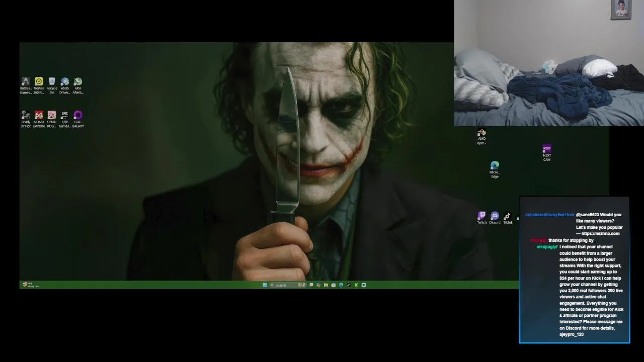Click the taskbar Search box

point(287,285)
